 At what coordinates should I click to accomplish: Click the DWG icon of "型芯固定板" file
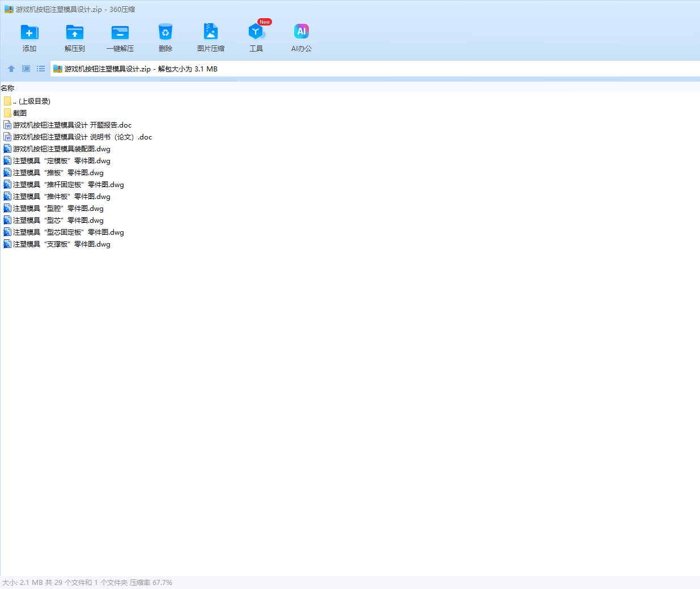click(7, 232)
